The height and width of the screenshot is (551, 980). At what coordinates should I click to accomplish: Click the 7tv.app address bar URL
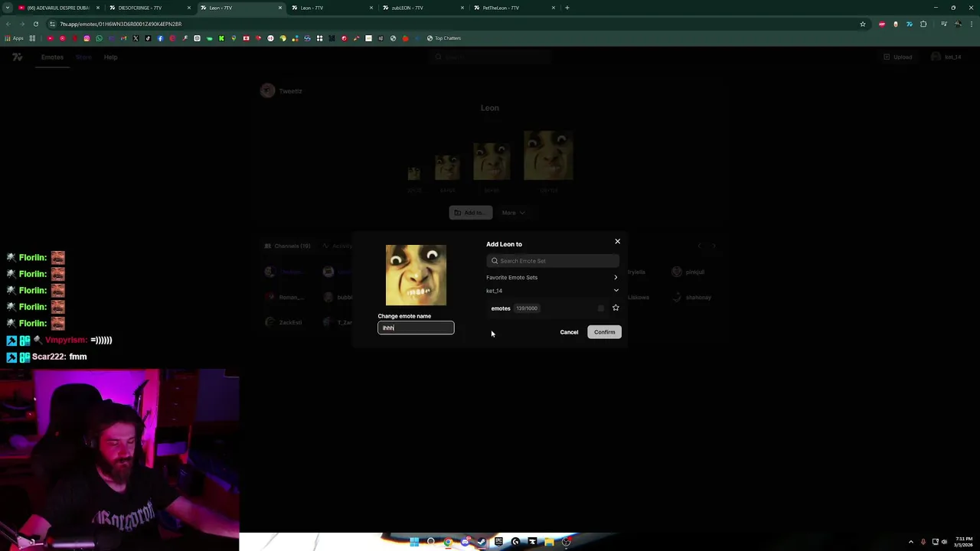pyautogui.click(x=121, y=24)
